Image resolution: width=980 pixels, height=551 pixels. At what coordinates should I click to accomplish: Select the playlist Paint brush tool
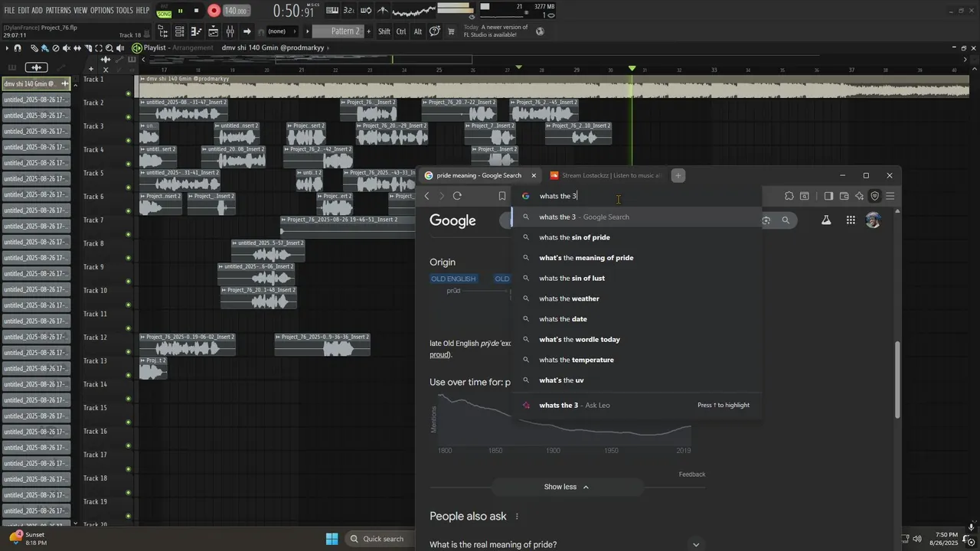pos(44,48)
